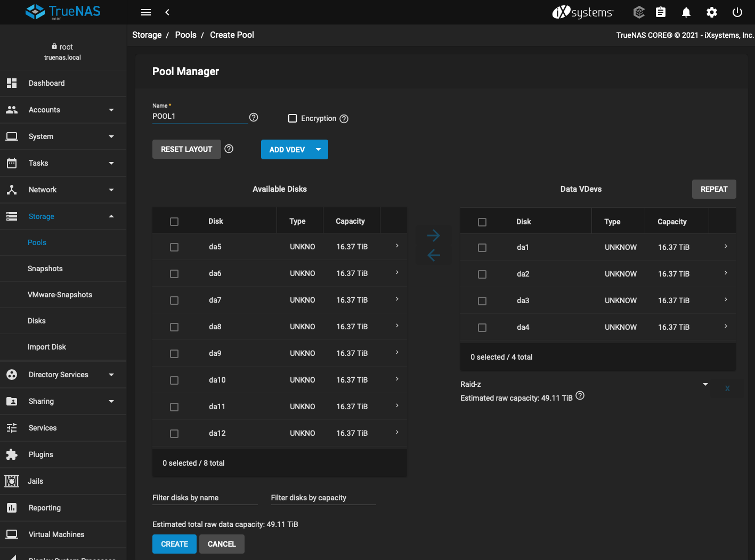Click the Cancel button
Screen dimensions: 755x560
[x=222, y=544]
